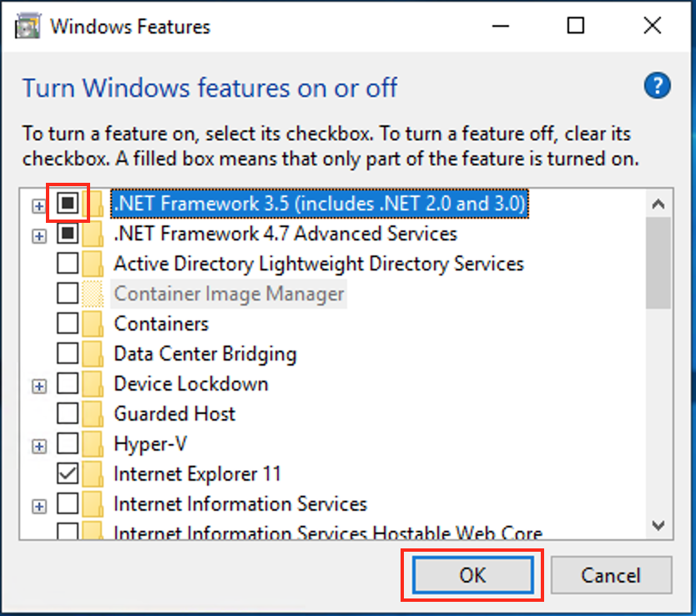Enable the Containers feature checkbox
The width and height of the screenshot is (696, 616).
(67, 324)
